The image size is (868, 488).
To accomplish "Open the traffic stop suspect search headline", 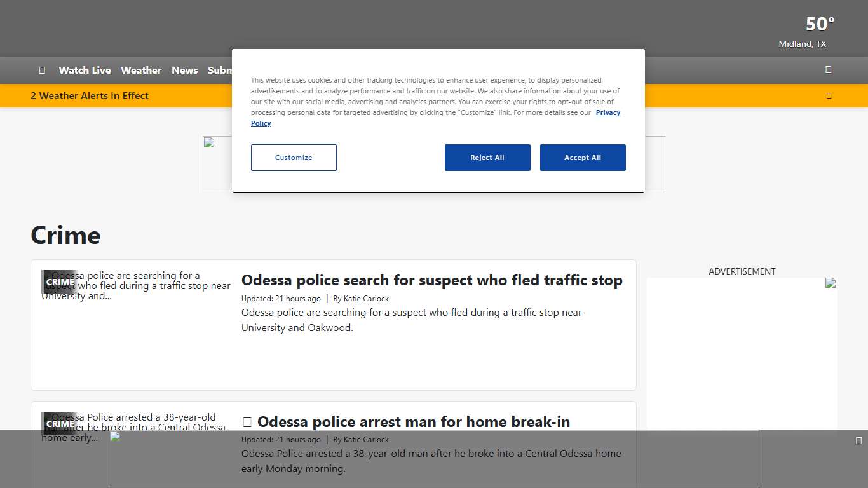I will (431, 280).
